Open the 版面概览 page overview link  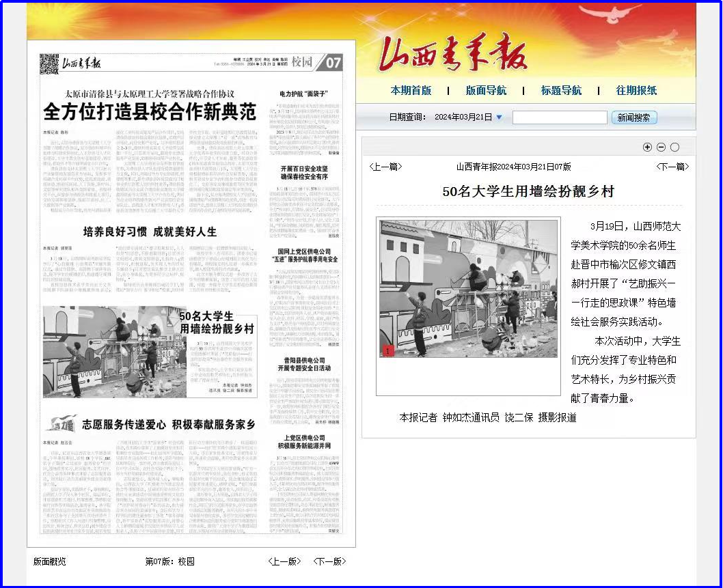[x=50, y=561]
